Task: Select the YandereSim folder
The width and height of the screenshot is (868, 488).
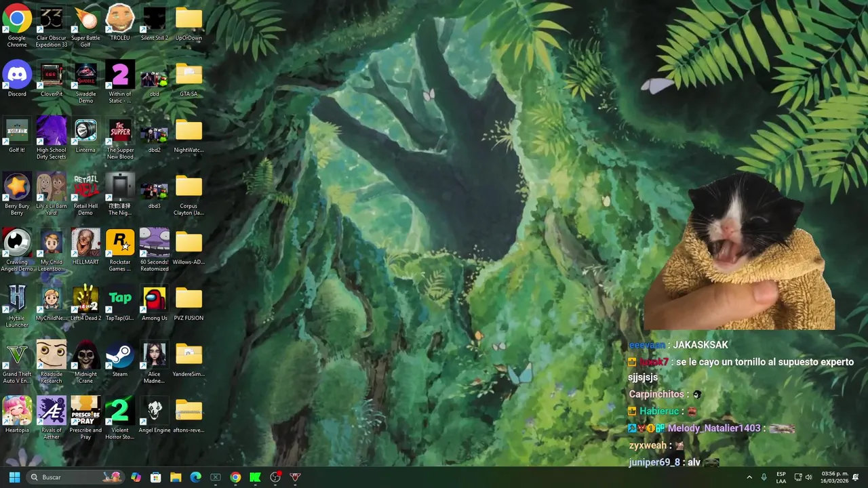Action: tap(189, 360)
